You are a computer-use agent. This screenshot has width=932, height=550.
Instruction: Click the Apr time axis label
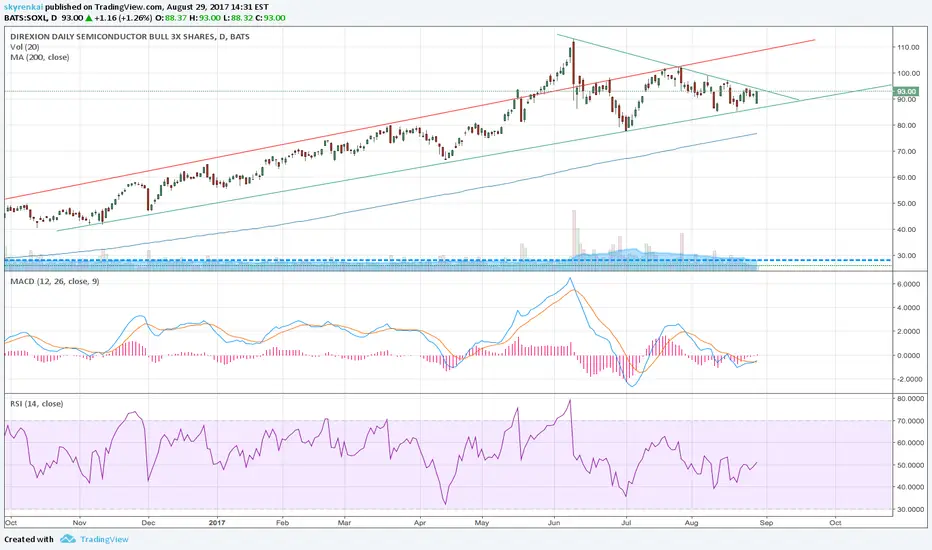(420, 523)
